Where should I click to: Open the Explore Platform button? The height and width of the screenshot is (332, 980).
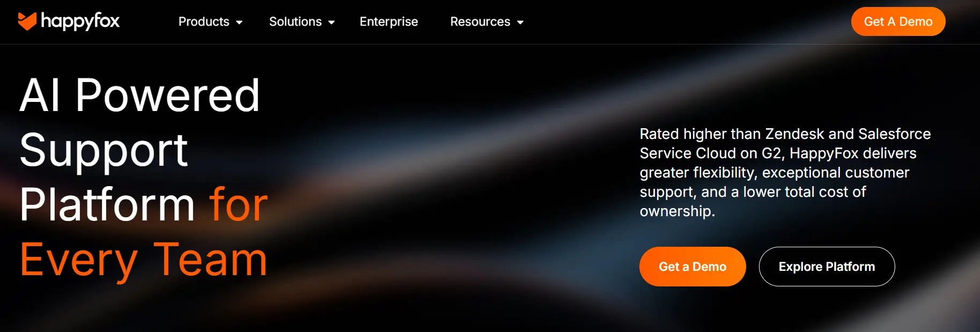(x=827, y=267)
